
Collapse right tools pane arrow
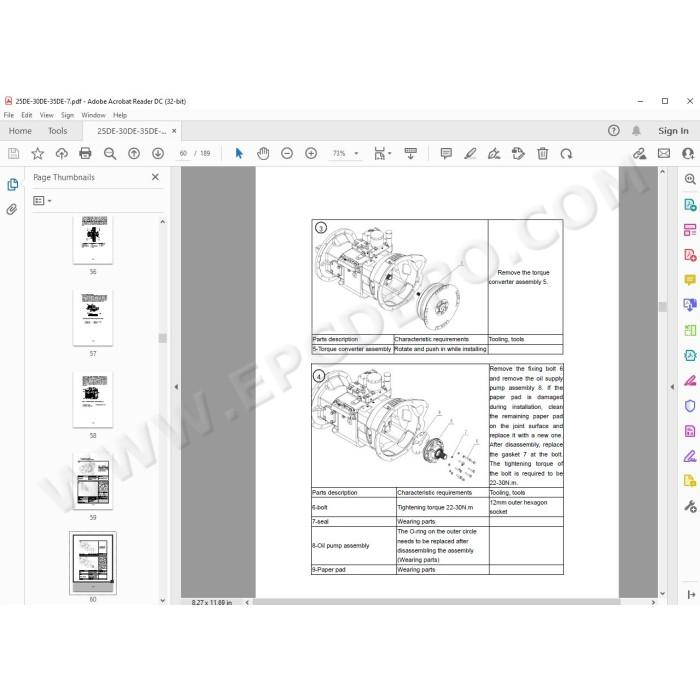point(672,387)
